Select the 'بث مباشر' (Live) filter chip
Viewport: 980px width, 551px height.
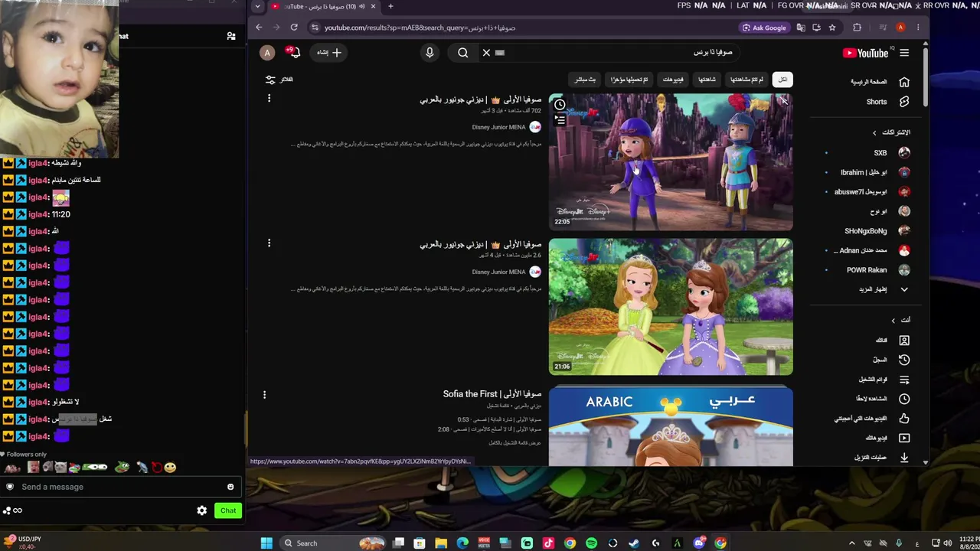(585, 80)
